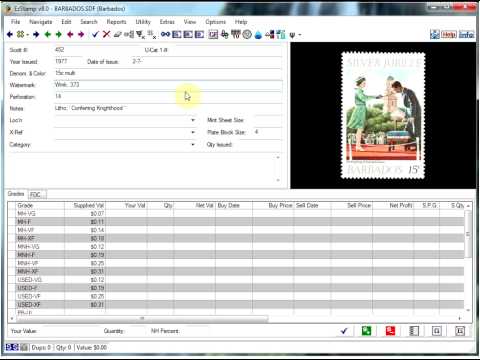Screen dimensions: 480x360
Task: Click the eraser icon in the toolbar
Action: coord(117,34)
